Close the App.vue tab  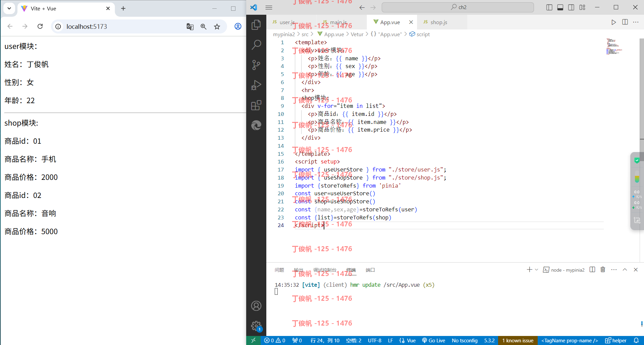(x=411, y=22)
